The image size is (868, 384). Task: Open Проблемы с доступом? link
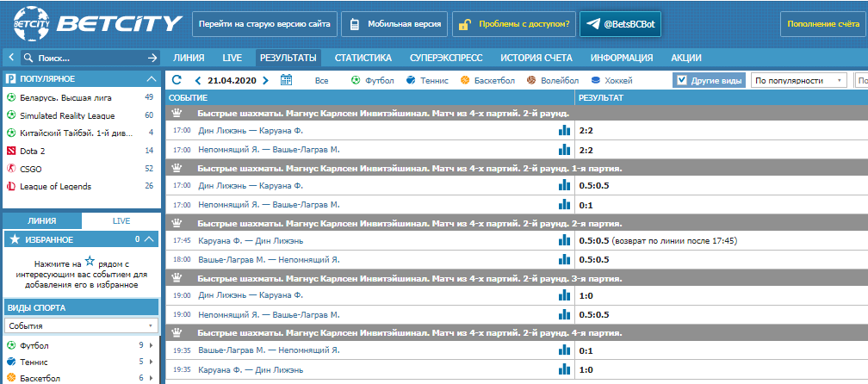(513, 24)
